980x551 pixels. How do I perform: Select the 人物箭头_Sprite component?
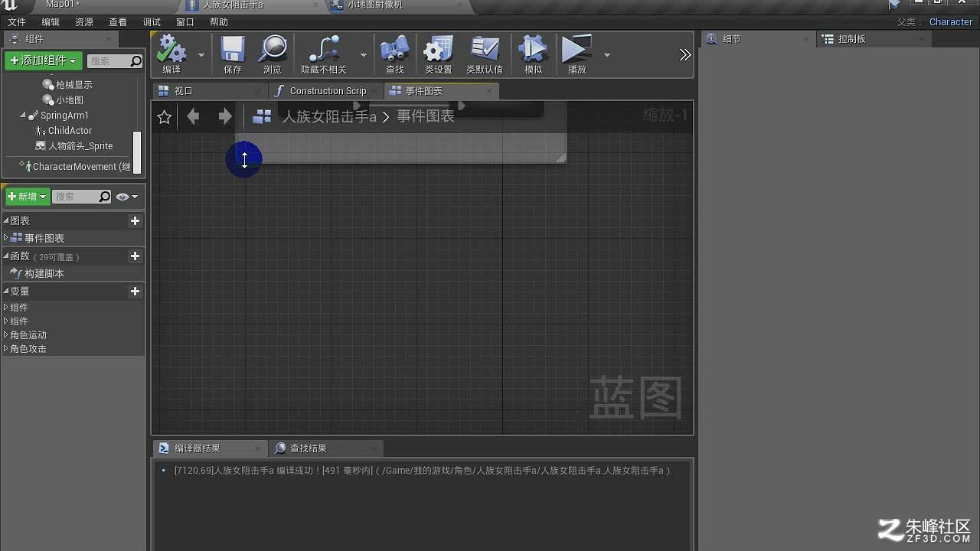tap(74, 146)
